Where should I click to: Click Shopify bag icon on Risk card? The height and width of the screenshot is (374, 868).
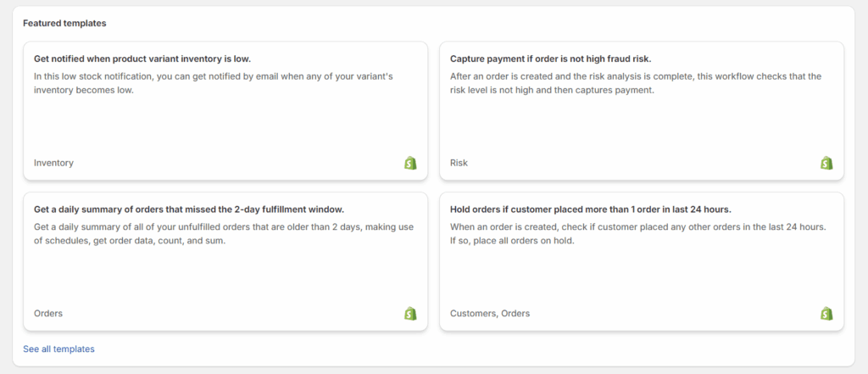[826, 163]
